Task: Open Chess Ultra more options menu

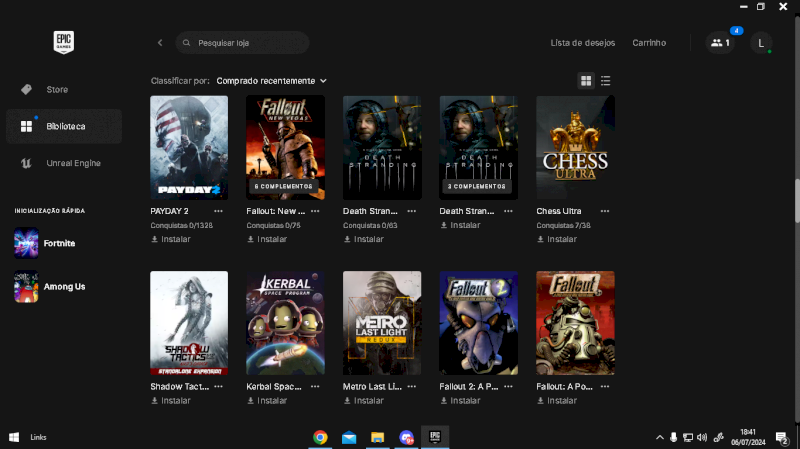Action: click(605, 211)
